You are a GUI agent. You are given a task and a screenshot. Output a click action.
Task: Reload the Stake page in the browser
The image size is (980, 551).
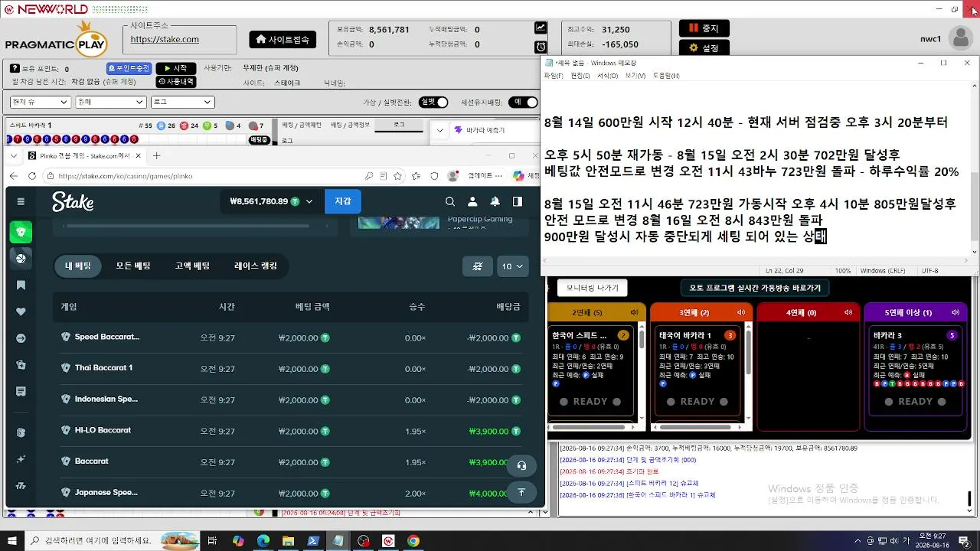tap(31, 176)
